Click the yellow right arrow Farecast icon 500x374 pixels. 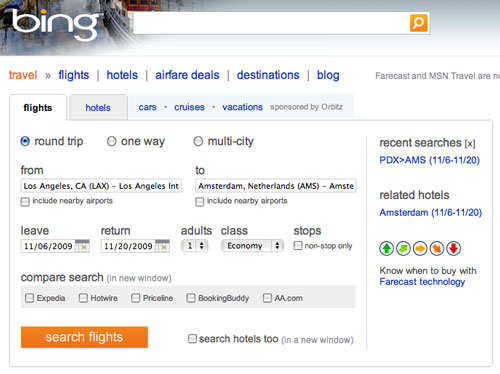click(x=420, y=248)
